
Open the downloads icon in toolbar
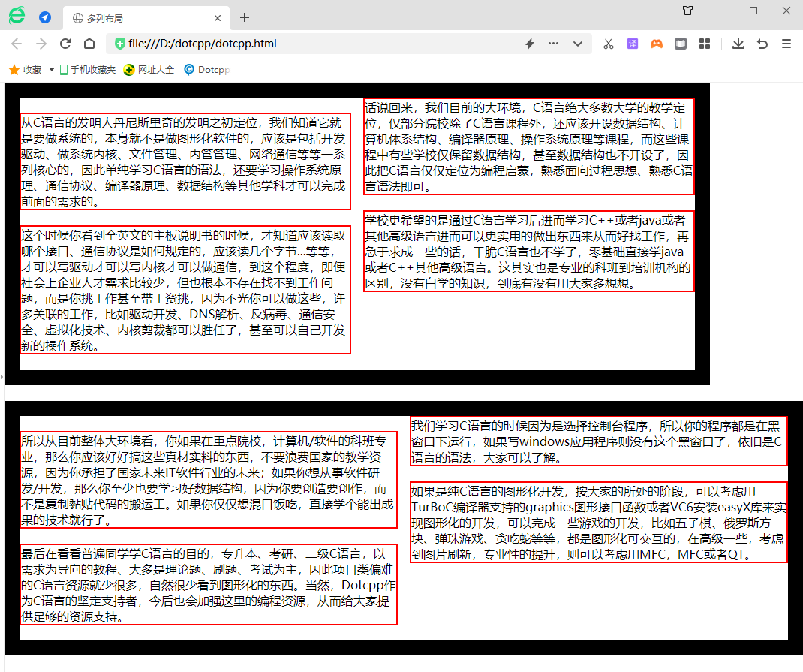[738, 44]
